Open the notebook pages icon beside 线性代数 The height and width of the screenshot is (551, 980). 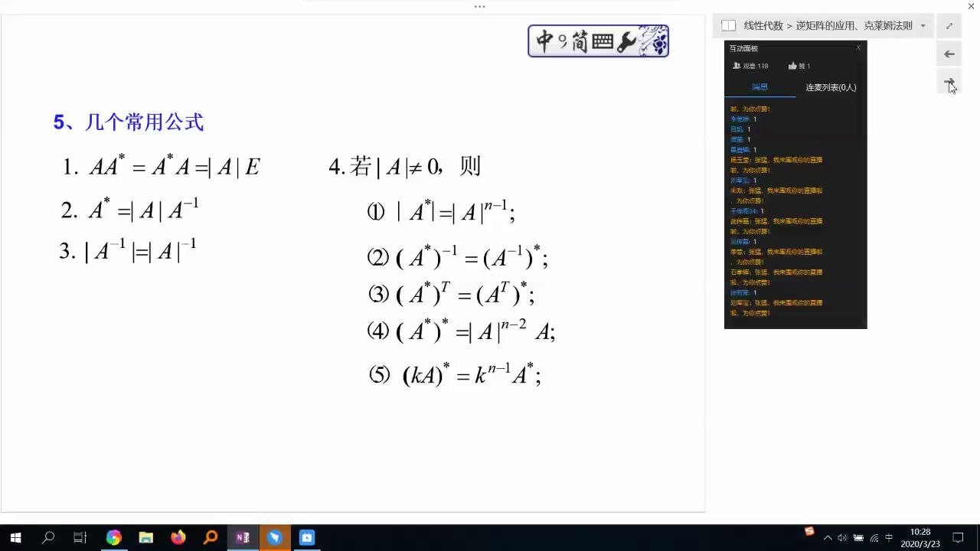728,25
